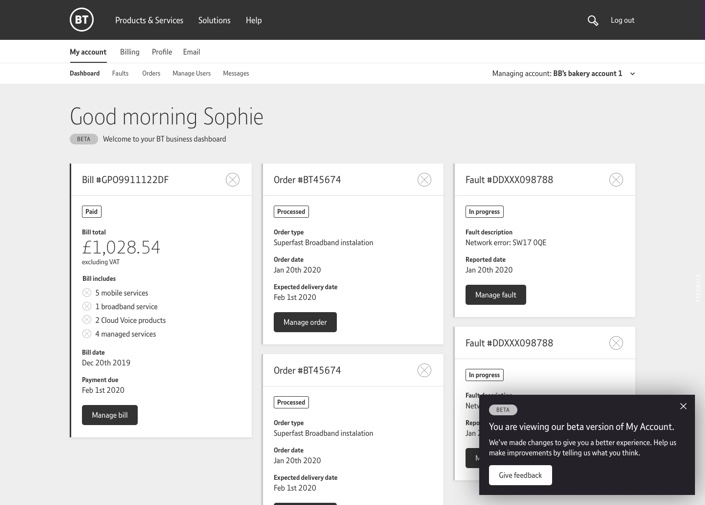Click 'Good morning Sophie' heading
705x505 pixels.
(x=166, y=116)
